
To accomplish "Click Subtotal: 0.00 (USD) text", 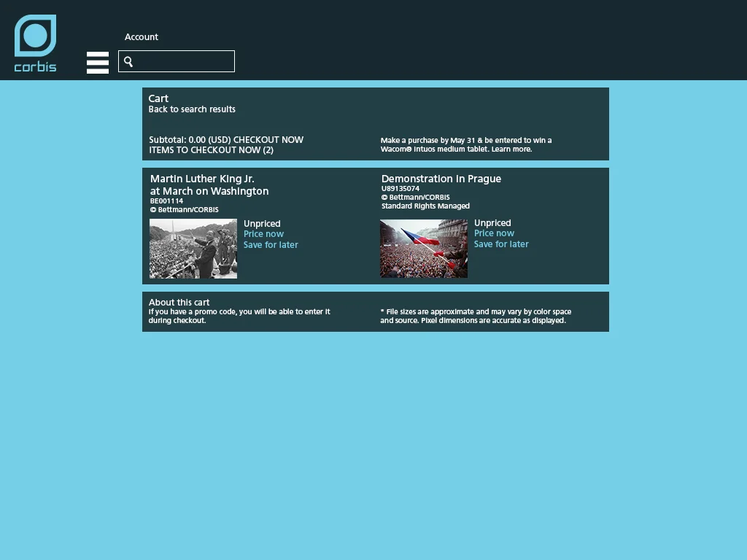I will (190, 140).
